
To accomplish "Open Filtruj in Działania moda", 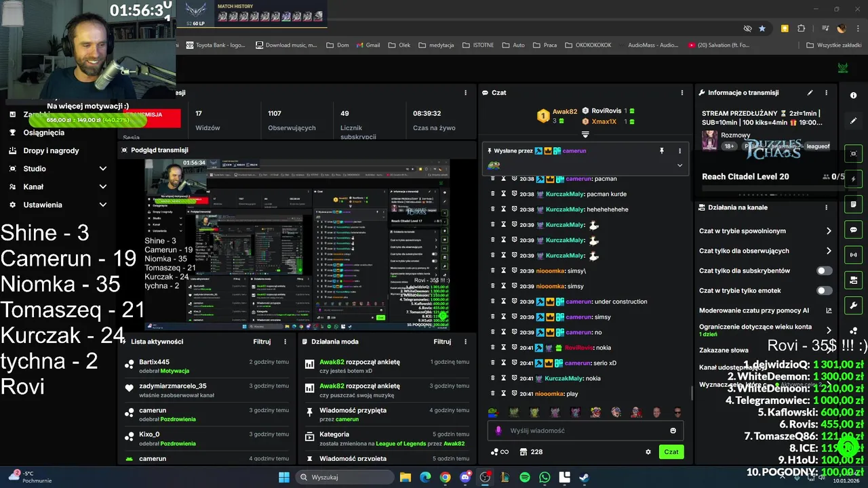I will [x=442, y=342].
